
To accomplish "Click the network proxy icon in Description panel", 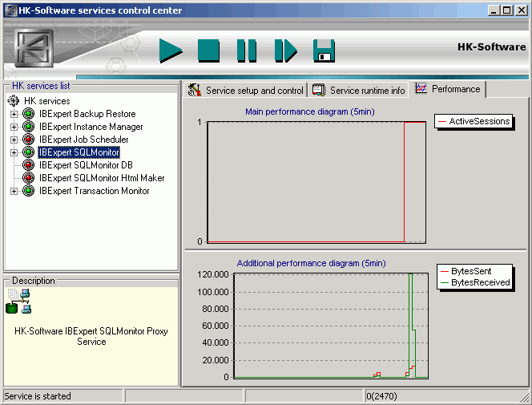I will point(19,301).
